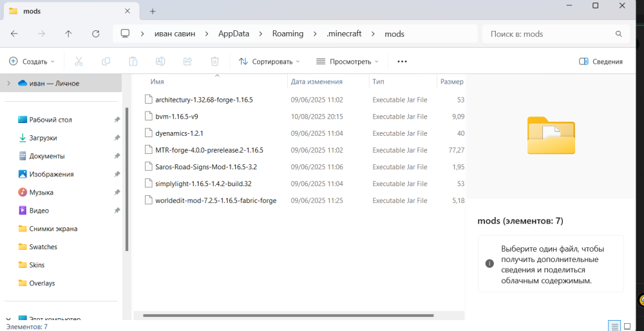644x331 pixels.
Task: Click the horizontal scrollbar in file list
Action: pos(289,316)
